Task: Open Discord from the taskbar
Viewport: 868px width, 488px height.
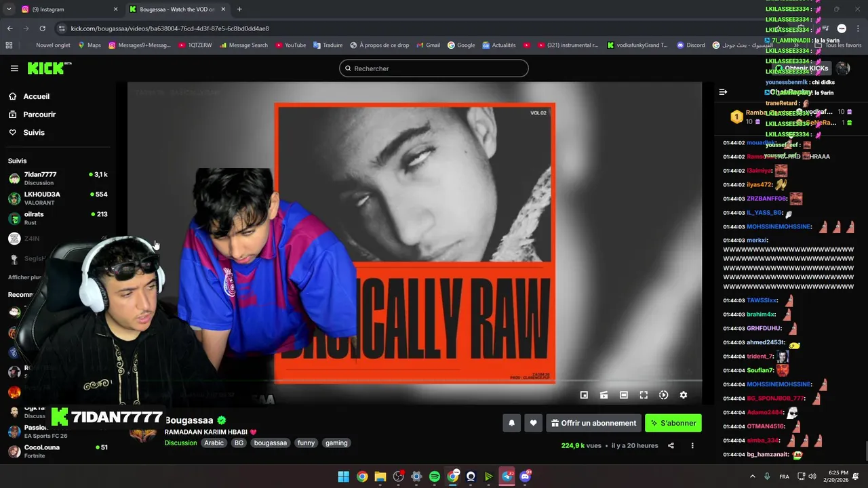Action: point(526,476)
